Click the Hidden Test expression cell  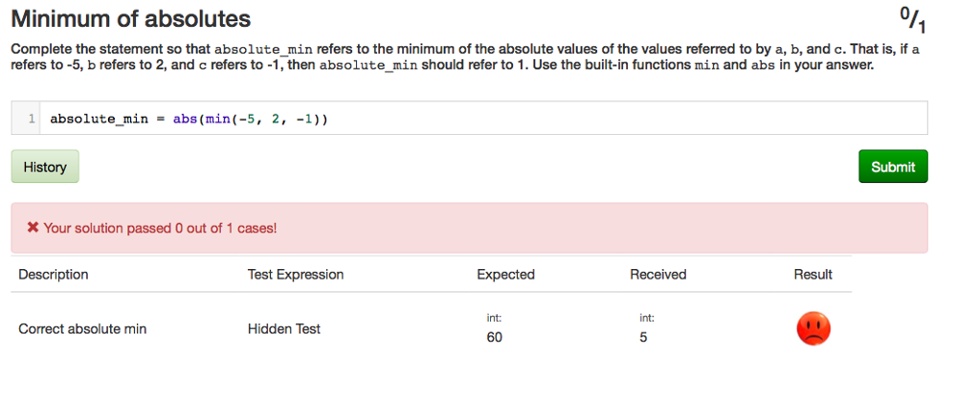pos(283,329)
